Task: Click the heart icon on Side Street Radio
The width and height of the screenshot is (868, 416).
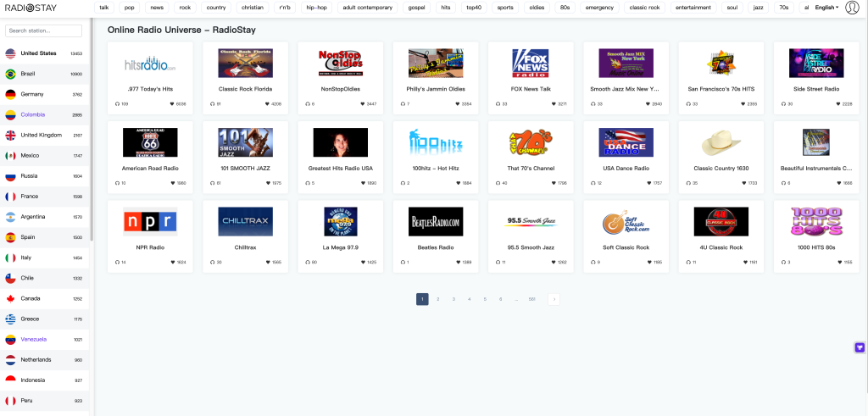Action: [x=839, y=103]
